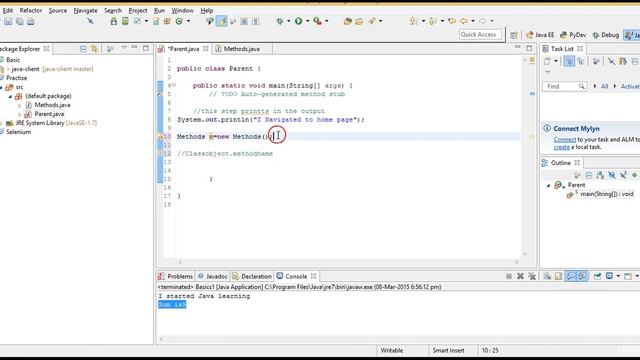Viewport: 640px width, 360px height.
Task: Switch to Java EE perspective
Action: [x=540, y=35]
